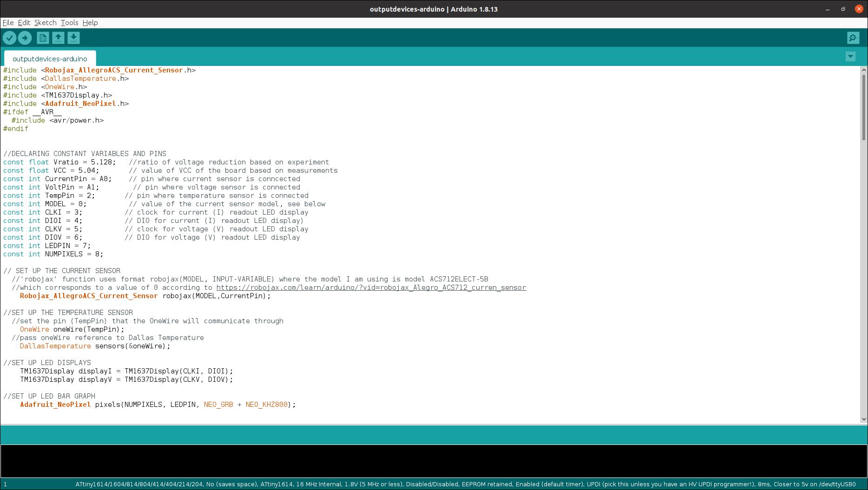868x490 pixels.
Task: Maximize the Arduino window
Action: [843, 9]
